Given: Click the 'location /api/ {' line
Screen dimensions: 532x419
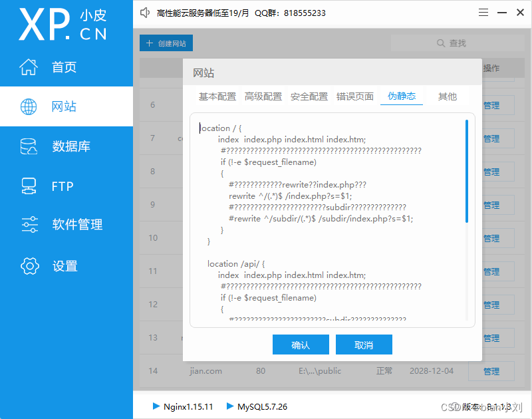Looking at the screenshot, I should [x=236, y=264].
